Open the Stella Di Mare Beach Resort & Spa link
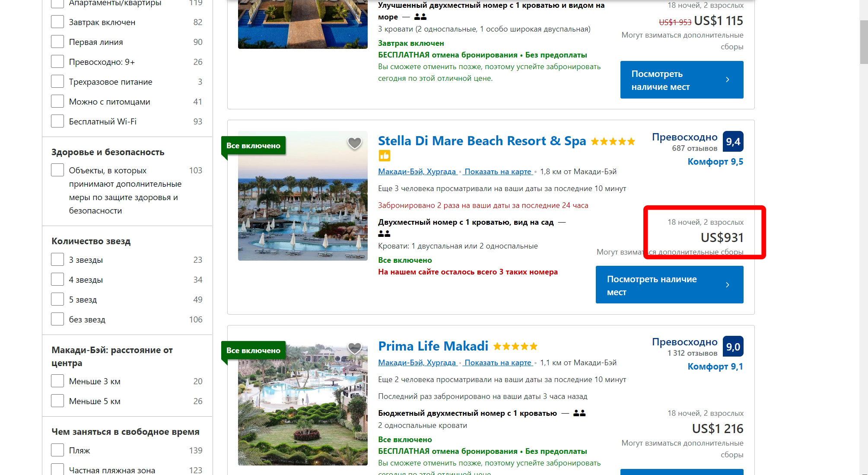The height and width of the screenshot is (475, 868). coord(482,141)
